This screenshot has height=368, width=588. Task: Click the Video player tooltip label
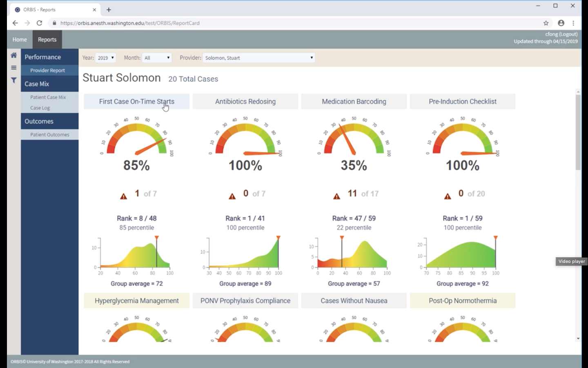(572, 261)
